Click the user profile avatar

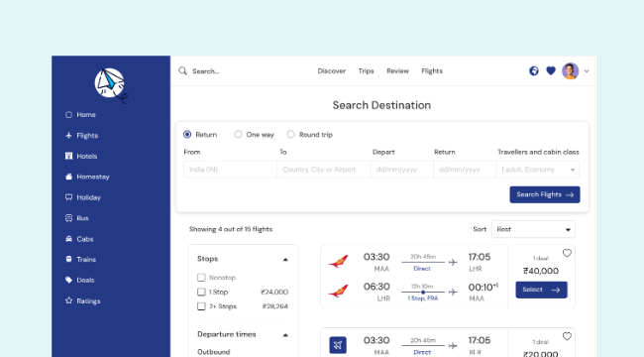(571, 71)
